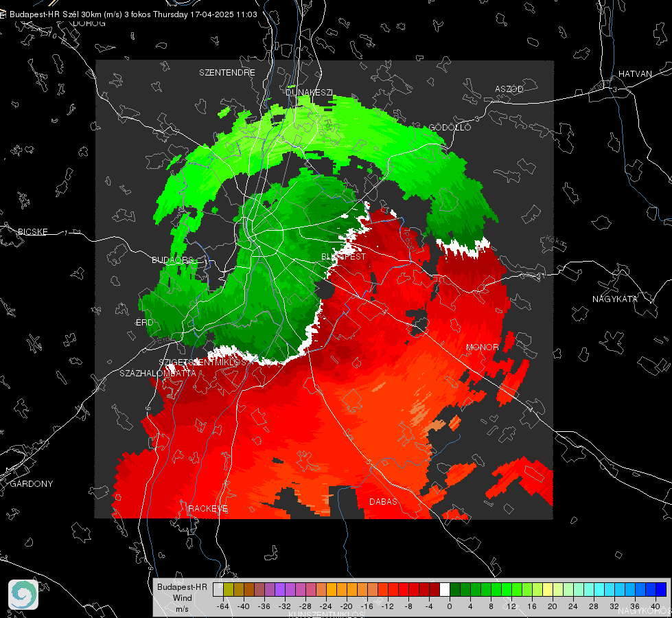Click the -64 value on the legend scale
Viewport: 672px width, 618px height.
coord(223,606)
